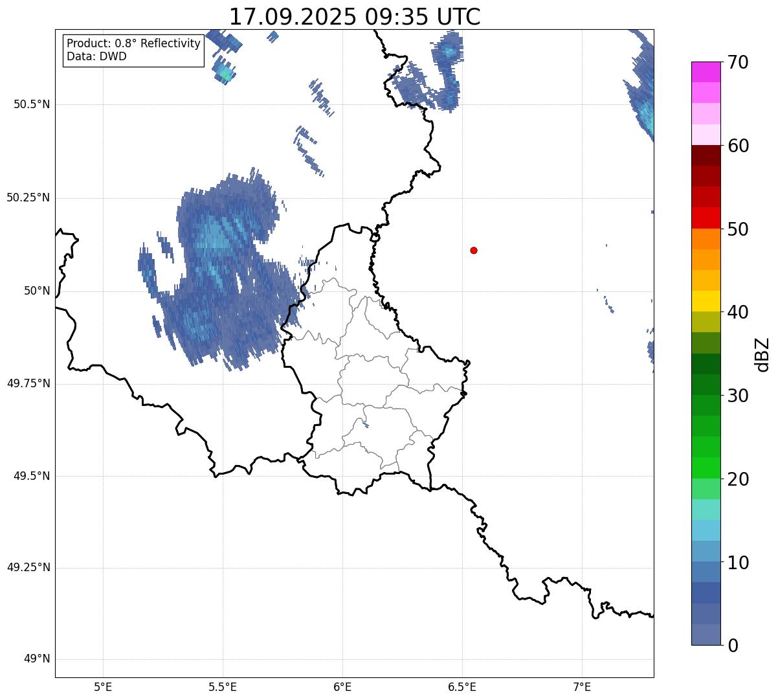Screen dimensions: 778x700
Task: Click the orange colorbar segment below 50
Action: (x=706, y=239)
